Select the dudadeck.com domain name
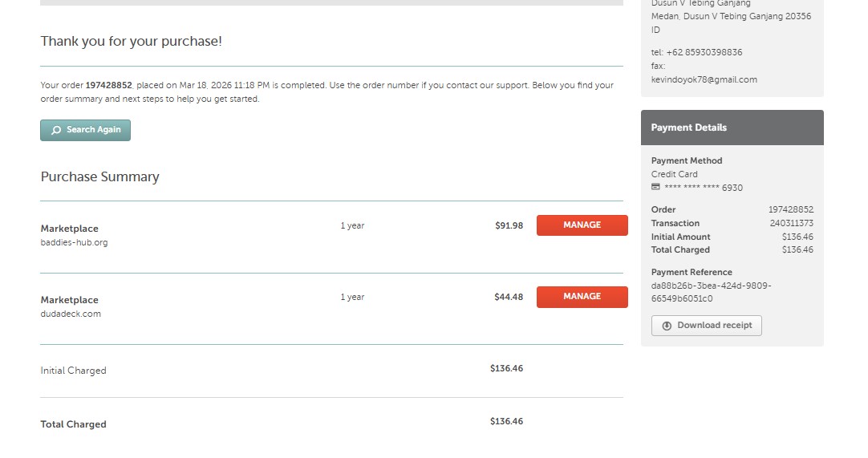Image resolution: width=868 pixels, height=458 pixels. (x=71, y=314)
